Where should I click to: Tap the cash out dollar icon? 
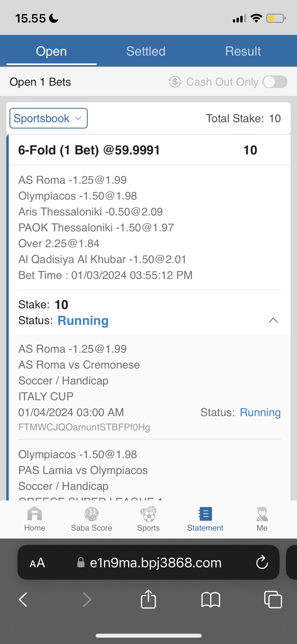point(175,82)
